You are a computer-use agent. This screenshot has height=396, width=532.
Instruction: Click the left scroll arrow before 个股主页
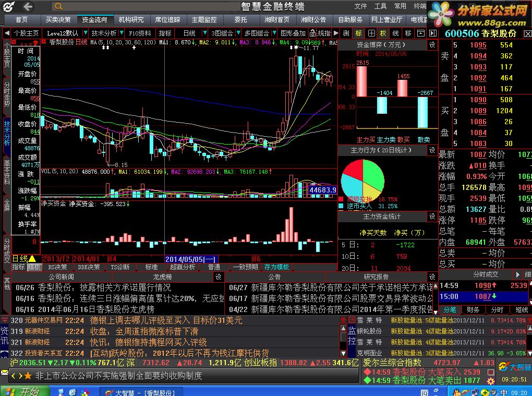click(6, 33)
